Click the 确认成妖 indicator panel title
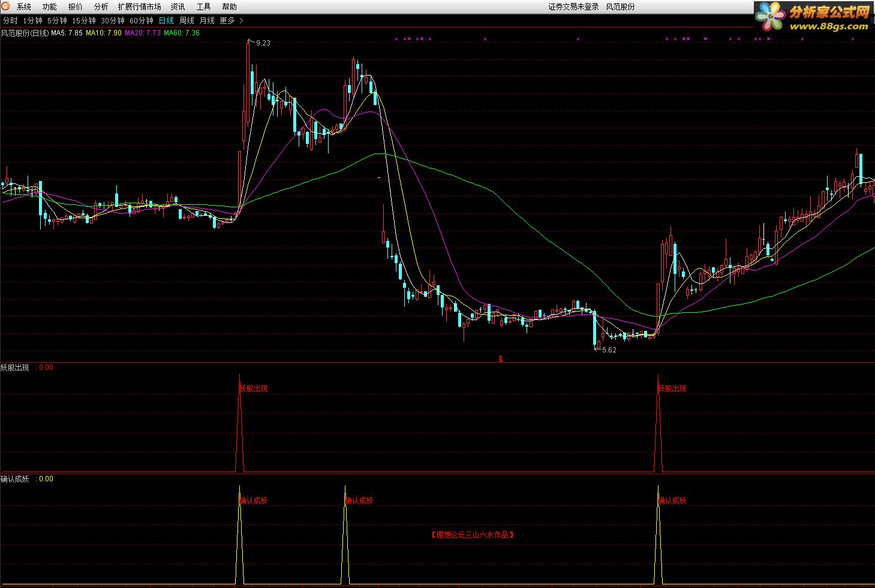 pyautogui.click(x=15, y=479)
